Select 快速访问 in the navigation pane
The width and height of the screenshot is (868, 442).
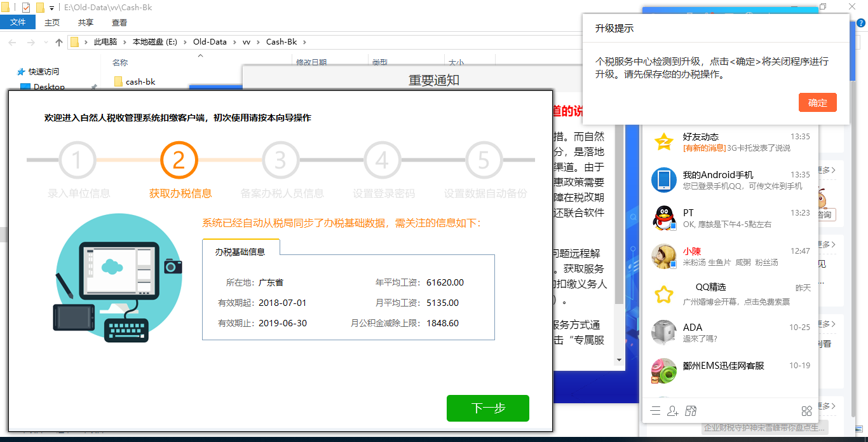44,72
